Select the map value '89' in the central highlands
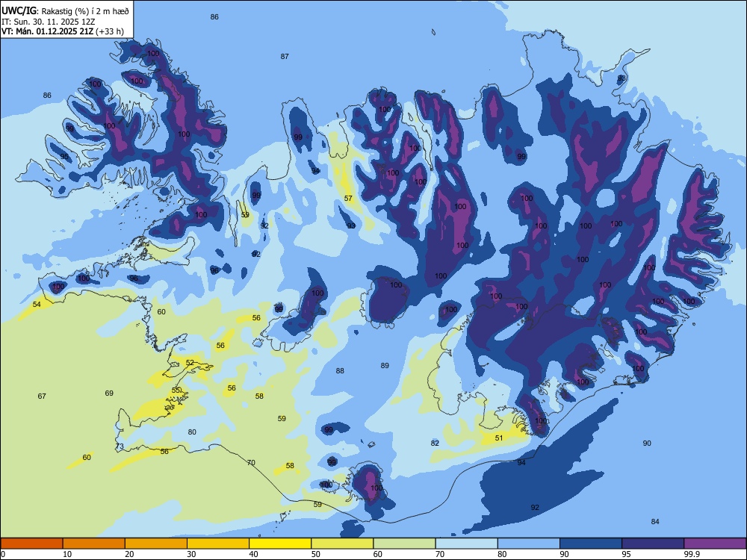747x560 pixels. [385, 366]
